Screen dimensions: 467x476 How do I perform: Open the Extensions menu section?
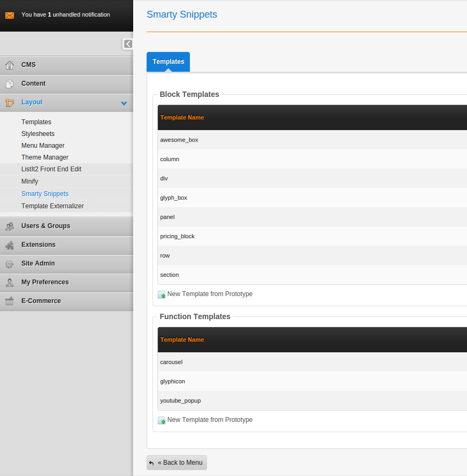pos(66,245)
